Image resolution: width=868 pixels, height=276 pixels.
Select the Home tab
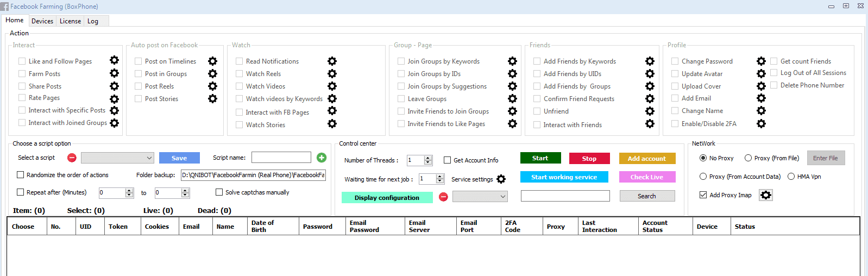tap(15, 20)
